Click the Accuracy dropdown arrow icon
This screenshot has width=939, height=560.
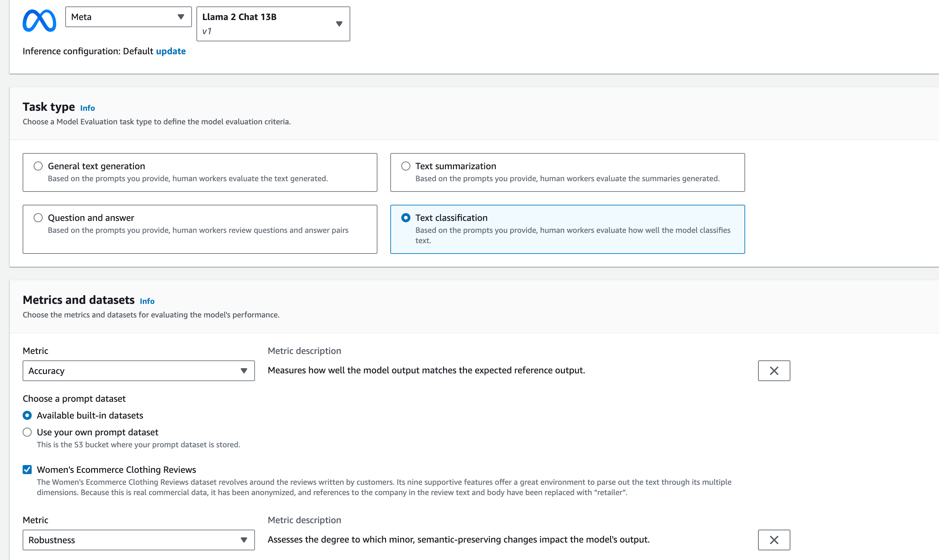coord(244,370)
